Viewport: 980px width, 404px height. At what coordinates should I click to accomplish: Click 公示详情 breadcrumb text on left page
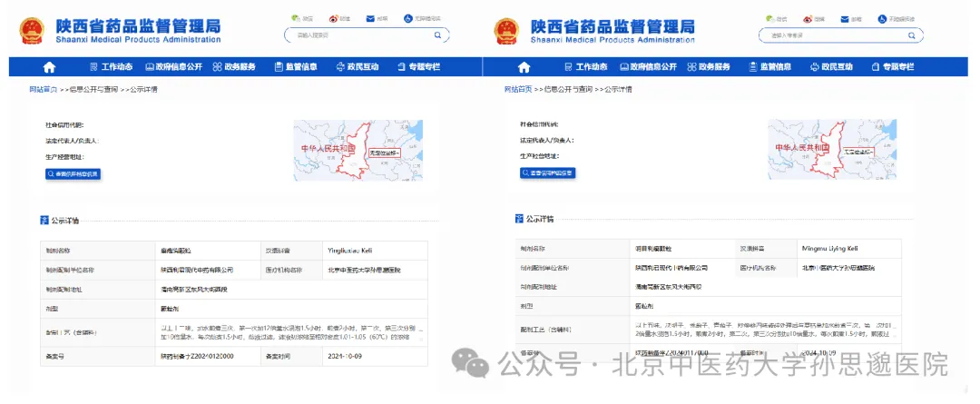[x=143, y=90]
